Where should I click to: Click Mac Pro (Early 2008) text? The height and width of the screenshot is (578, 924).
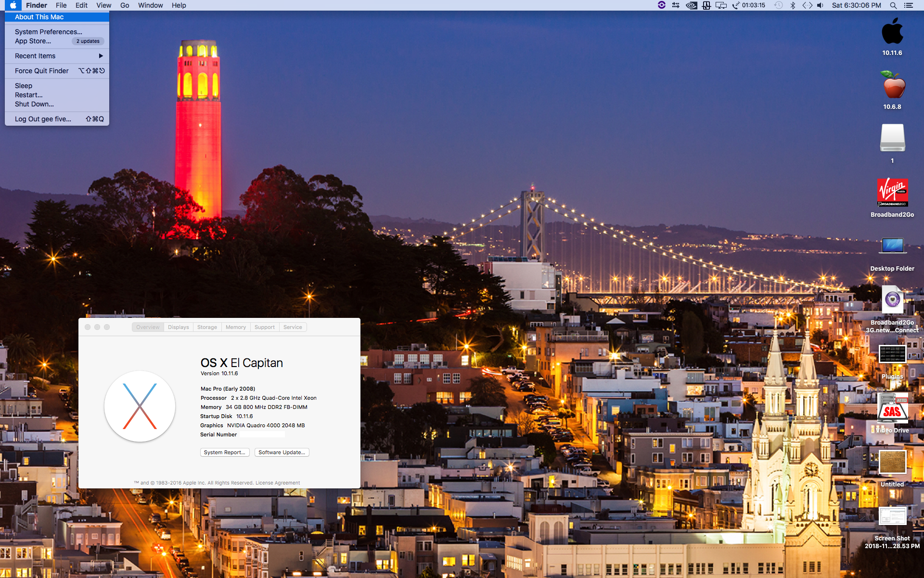coord(228,389)
